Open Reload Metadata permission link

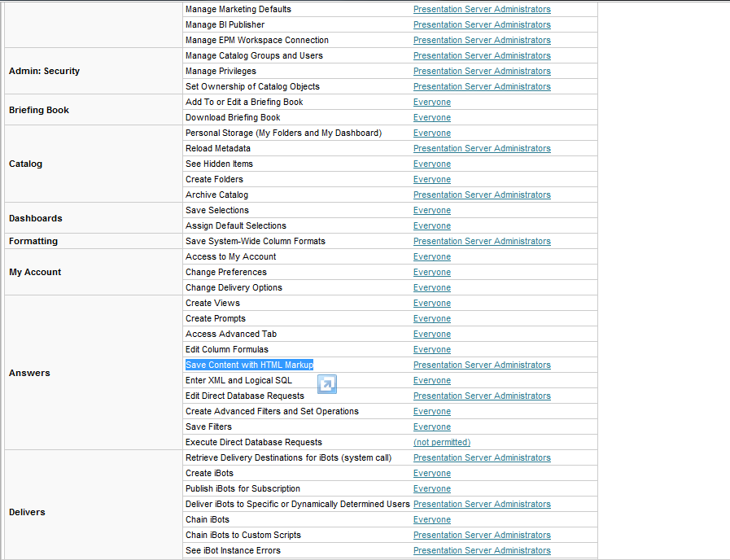[x=481, y=148]
